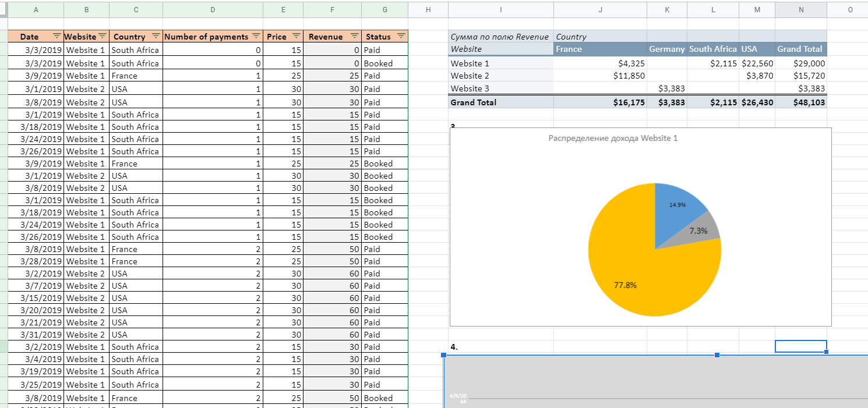Select the pivot France column header
The width and height of the screenshot is (868, 408).
pos(600,49)
